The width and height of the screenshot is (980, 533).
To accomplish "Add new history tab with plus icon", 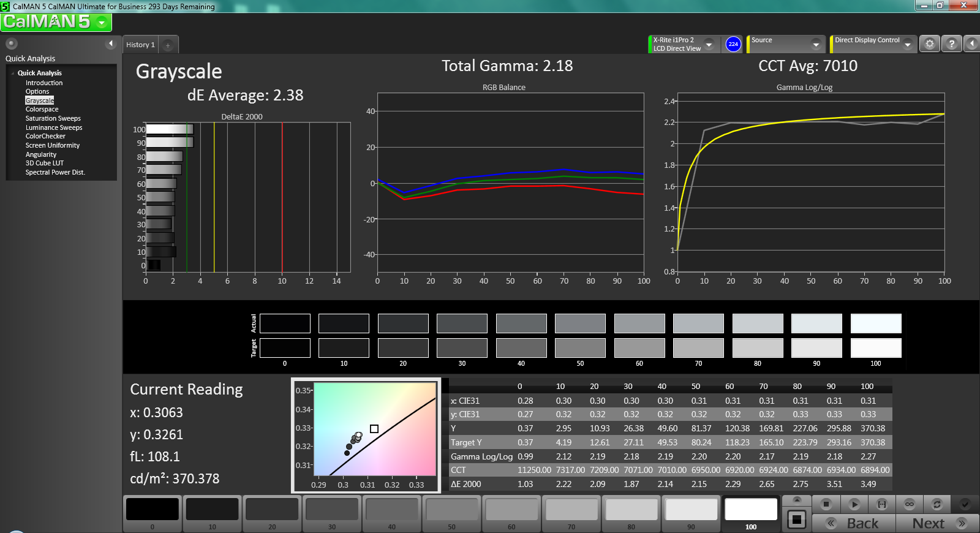I will 168,45.
